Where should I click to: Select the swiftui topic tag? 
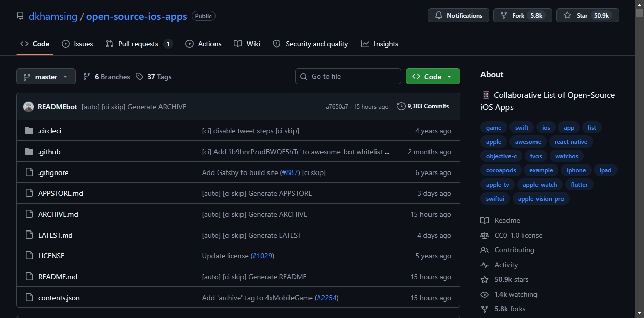pos(495,199)
